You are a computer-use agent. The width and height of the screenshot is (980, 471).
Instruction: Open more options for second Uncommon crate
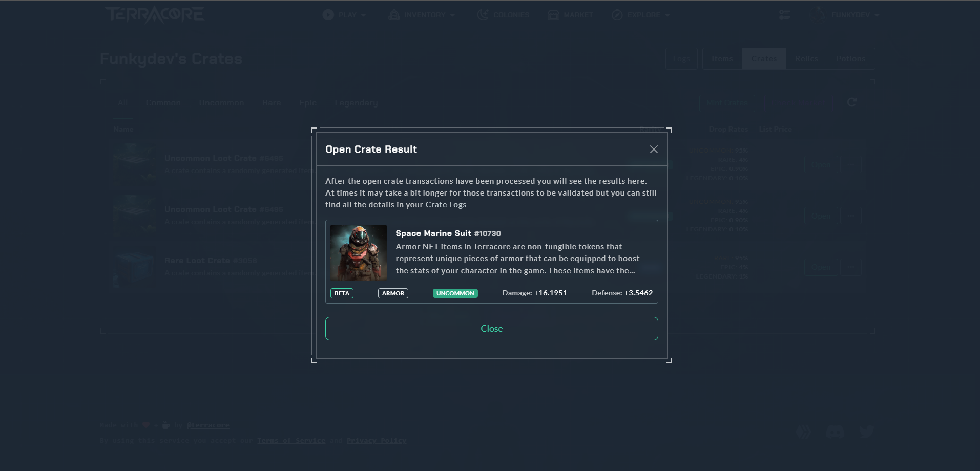(x=851, y=216)
